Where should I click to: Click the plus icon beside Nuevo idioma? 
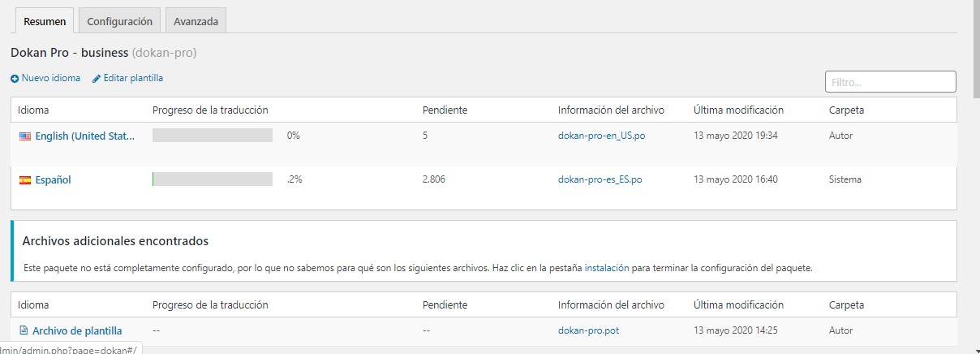coord(15,79)
